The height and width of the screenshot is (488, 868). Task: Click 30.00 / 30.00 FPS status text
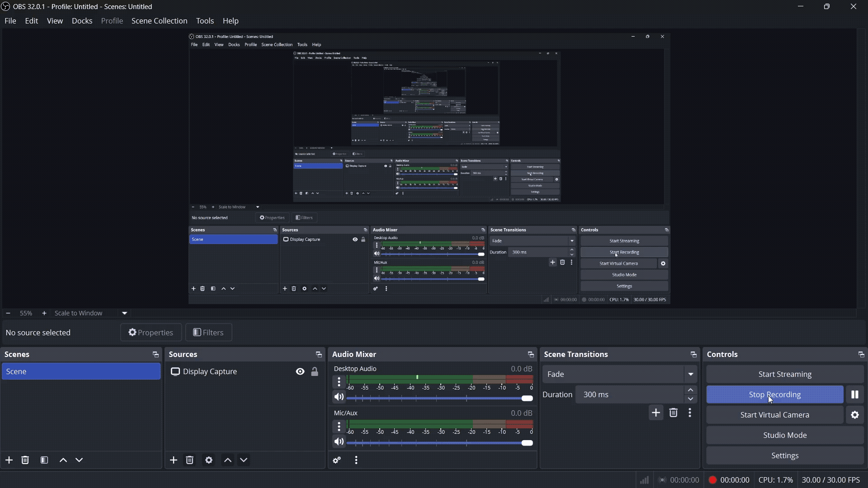831,480
